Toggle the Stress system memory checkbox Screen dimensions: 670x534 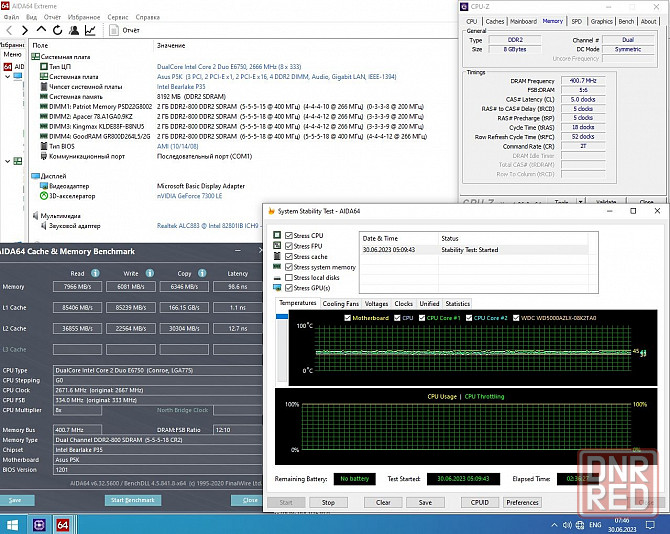289,267
